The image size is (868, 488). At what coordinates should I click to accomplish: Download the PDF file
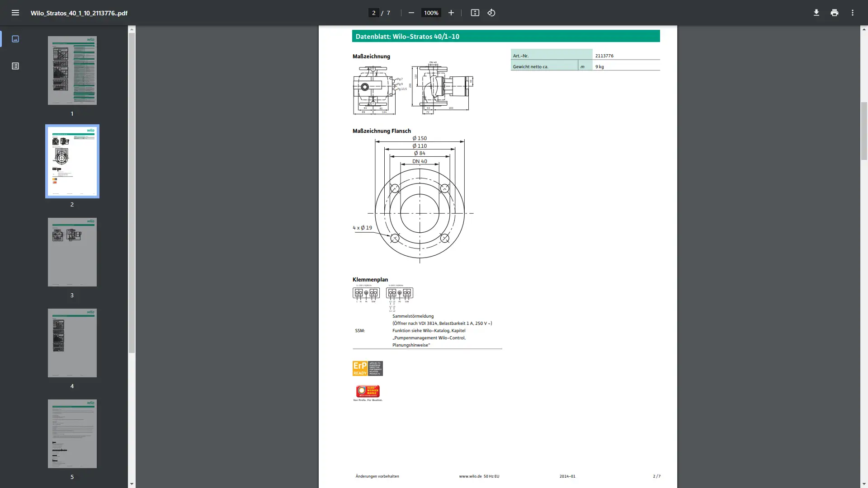tap(816, 13)
